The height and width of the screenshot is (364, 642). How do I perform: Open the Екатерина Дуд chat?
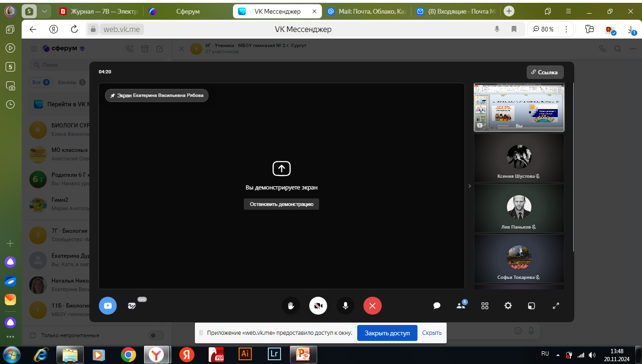point(59,260)
